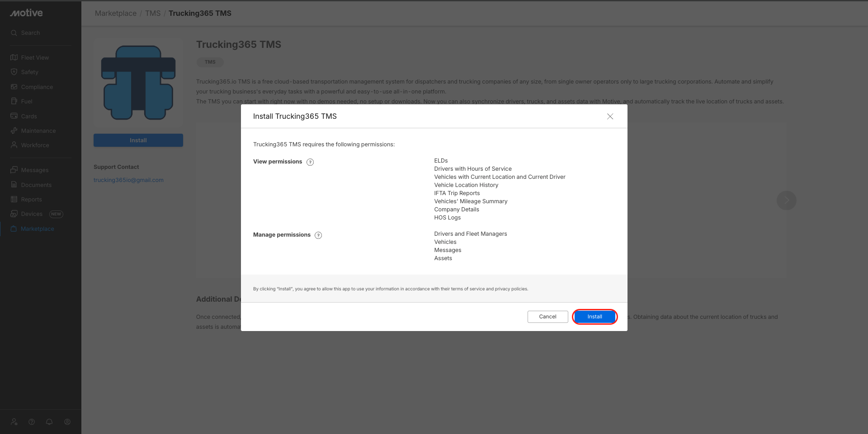Click the Messages icon in sidebar

point(14,170)
